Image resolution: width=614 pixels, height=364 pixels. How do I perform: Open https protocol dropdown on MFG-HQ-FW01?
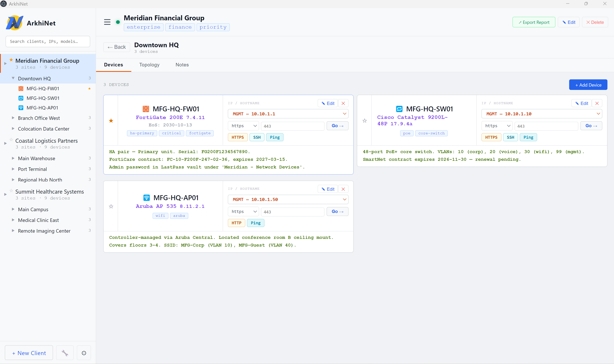tap(243, 126)
